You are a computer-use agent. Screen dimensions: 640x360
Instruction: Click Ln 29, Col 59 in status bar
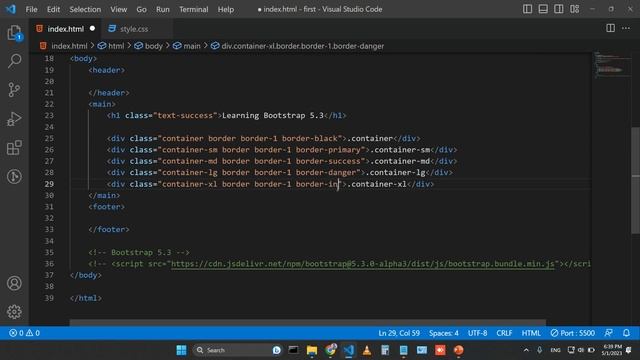399,333
